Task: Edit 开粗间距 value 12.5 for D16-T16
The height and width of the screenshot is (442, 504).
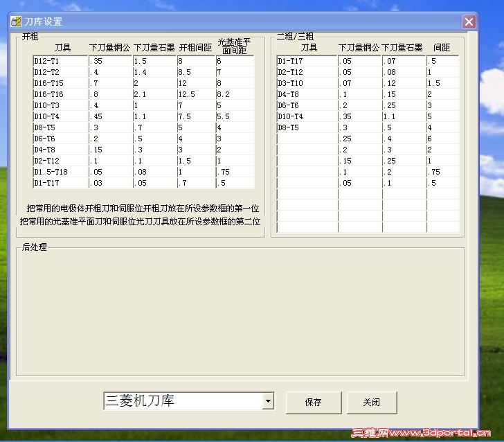Action: click(196, 94)
